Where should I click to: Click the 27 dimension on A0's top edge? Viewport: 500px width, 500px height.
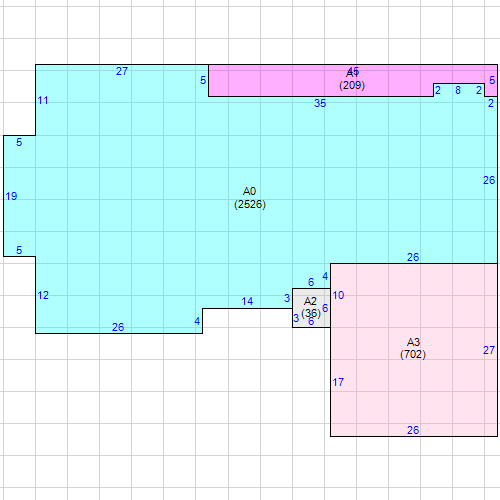tap(122, 71)
